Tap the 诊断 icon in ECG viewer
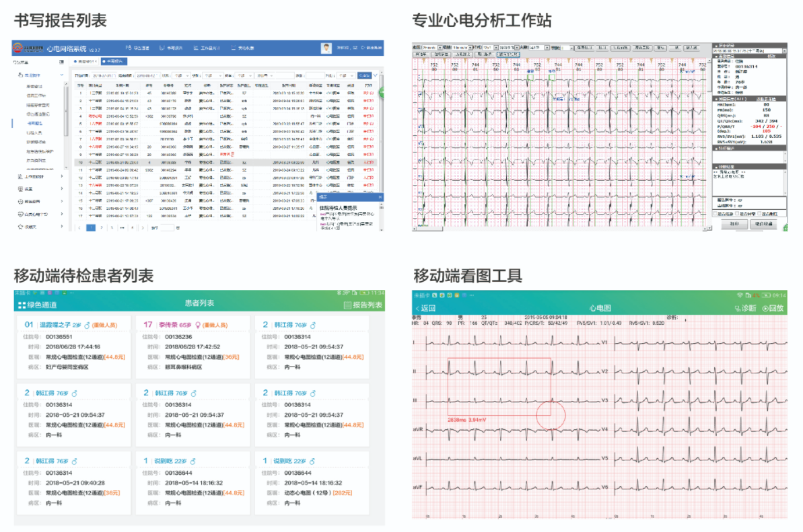Image resolution: width=803 pixels, height=532 pixels. click(x=738, y=308)
